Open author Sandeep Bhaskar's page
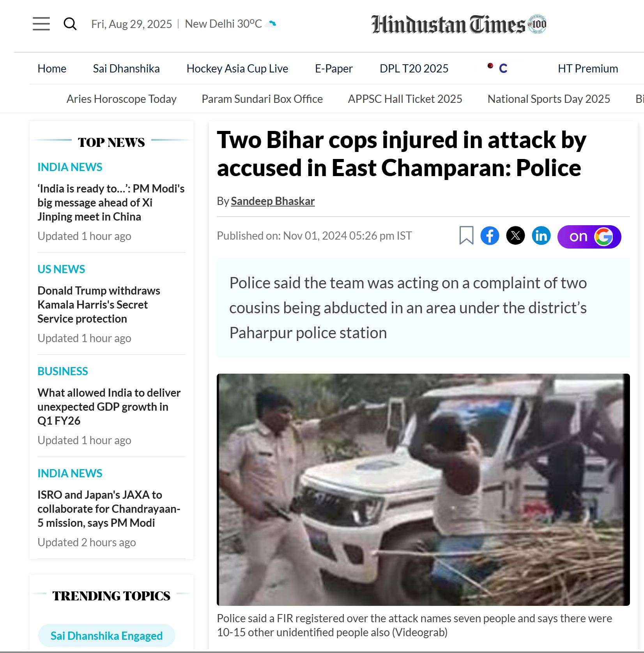Screen dimensions: 644x653 [x=272, y=201]
